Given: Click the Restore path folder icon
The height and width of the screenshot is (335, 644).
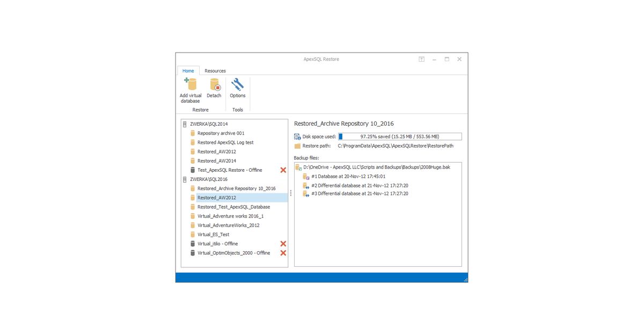Looking at the screenshot, I should click(298, 145).
